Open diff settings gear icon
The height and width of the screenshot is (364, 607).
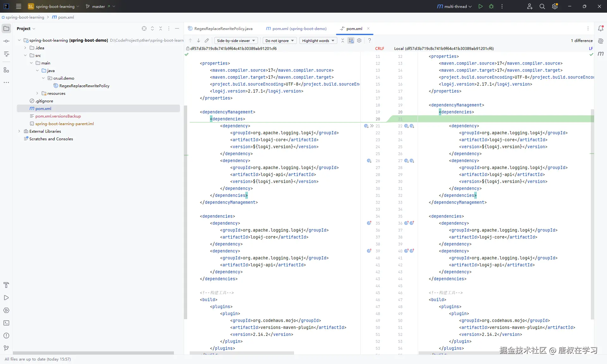(359, 40)
